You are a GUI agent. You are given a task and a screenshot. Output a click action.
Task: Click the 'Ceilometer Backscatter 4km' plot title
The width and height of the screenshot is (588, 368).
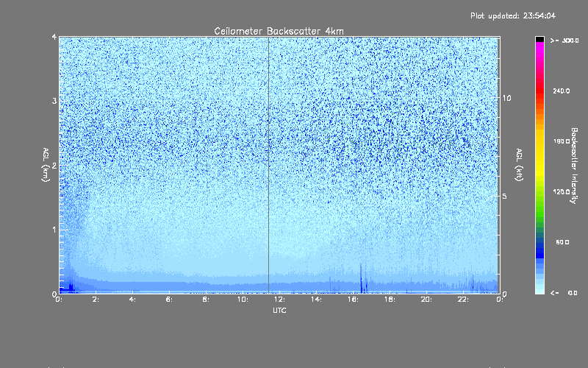(x=279, y=31)
